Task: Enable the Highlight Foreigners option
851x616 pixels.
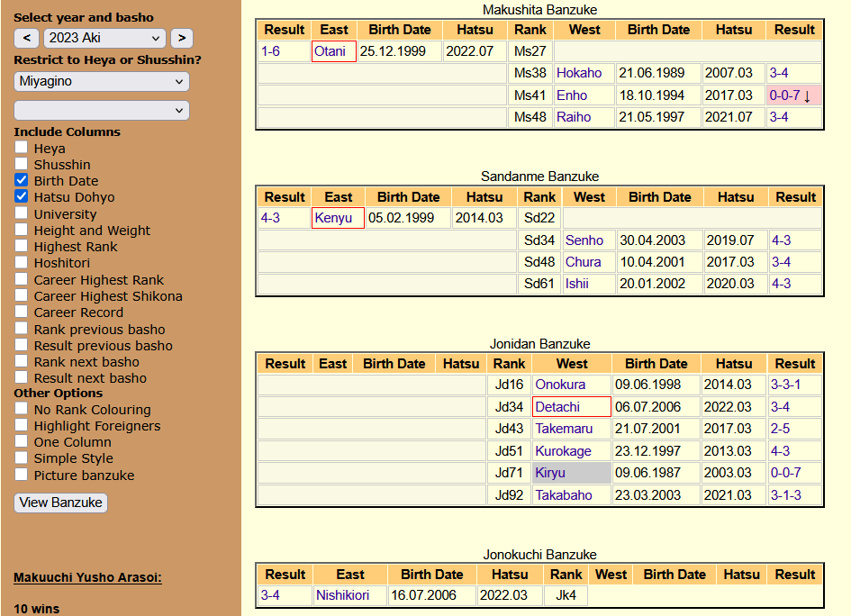Action: pos(22,424)
